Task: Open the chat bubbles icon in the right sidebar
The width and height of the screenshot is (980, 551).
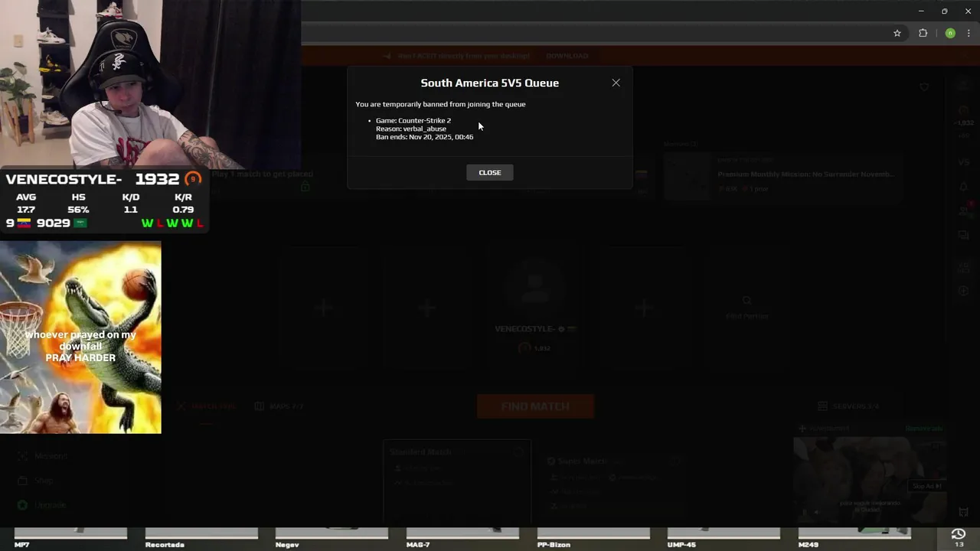Action: pyautogui.click(x=964, y=235)
